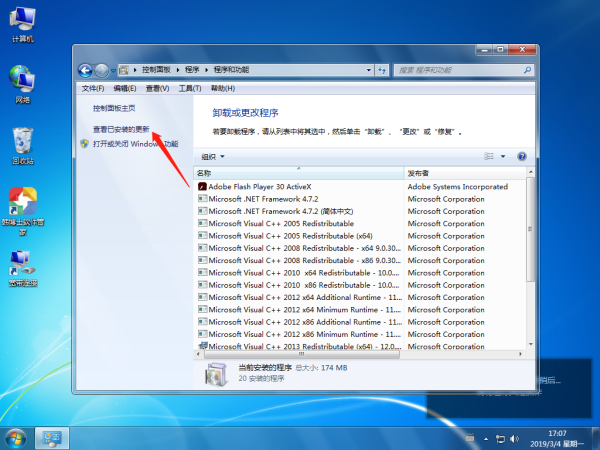Click the search magnifier icon
This screenshot has height=450, width=600.
click(x=527, y=70)
